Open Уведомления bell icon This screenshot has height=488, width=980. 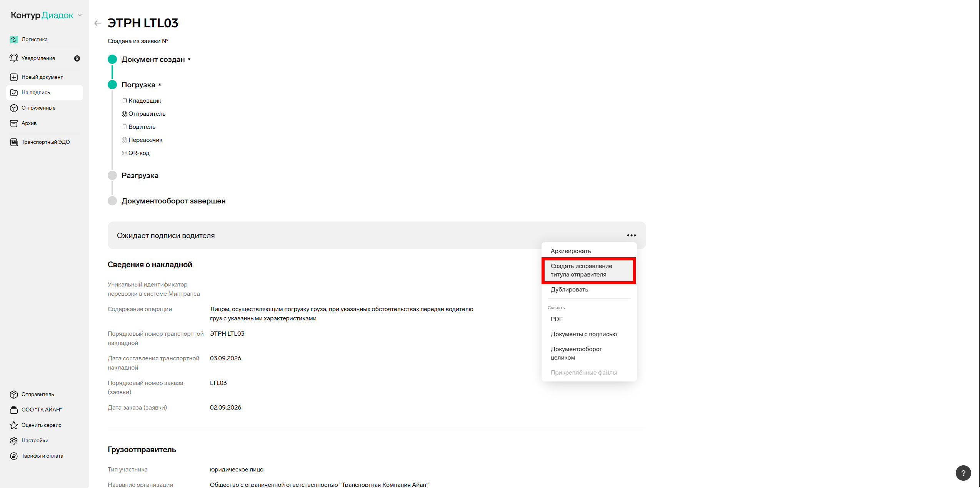click(x=14, y=58)
